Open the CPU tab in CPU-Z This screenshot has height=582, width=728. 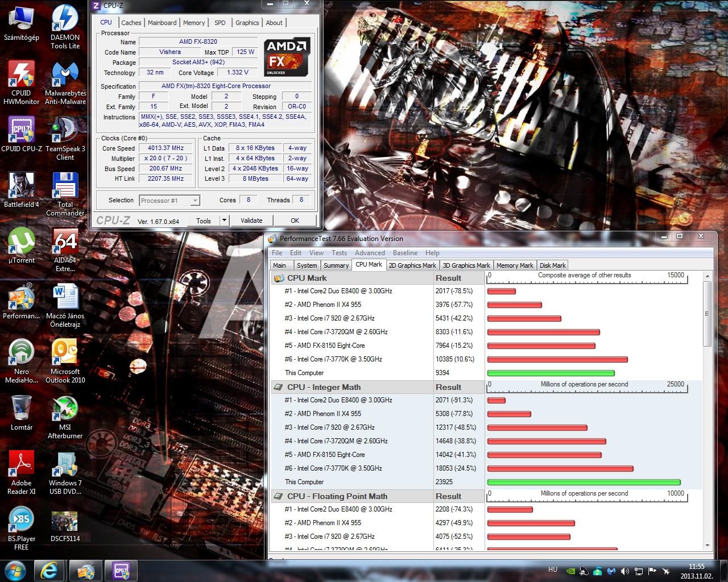106,22
